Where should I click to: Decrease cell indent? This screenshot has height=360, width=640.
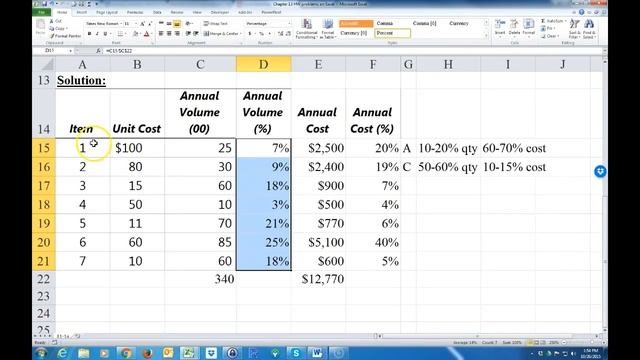pyautogui.click(x=188, y=33)
